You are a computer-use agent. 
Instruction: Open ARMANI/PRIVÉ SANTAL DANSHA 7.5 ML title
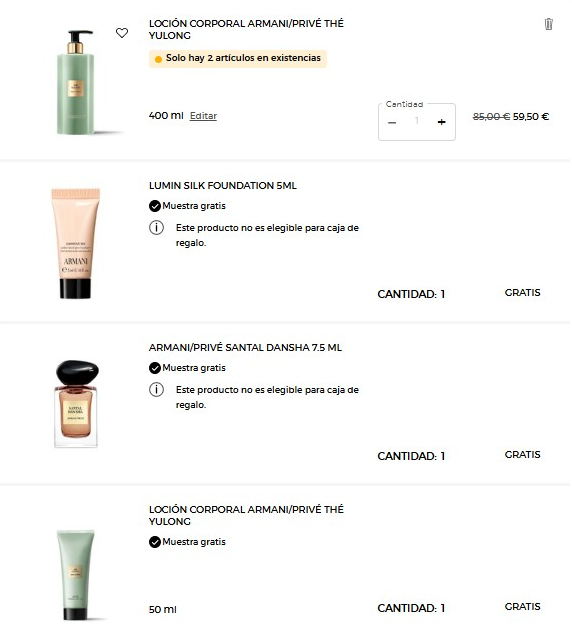[245, 348]
